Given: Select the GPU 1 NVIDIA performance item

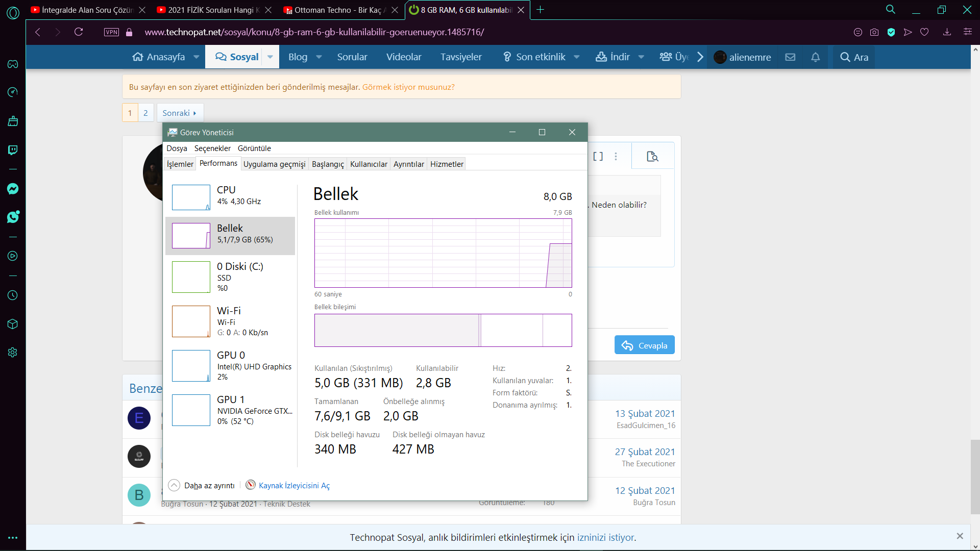Looking at the screenshot, I should point(231,410).
